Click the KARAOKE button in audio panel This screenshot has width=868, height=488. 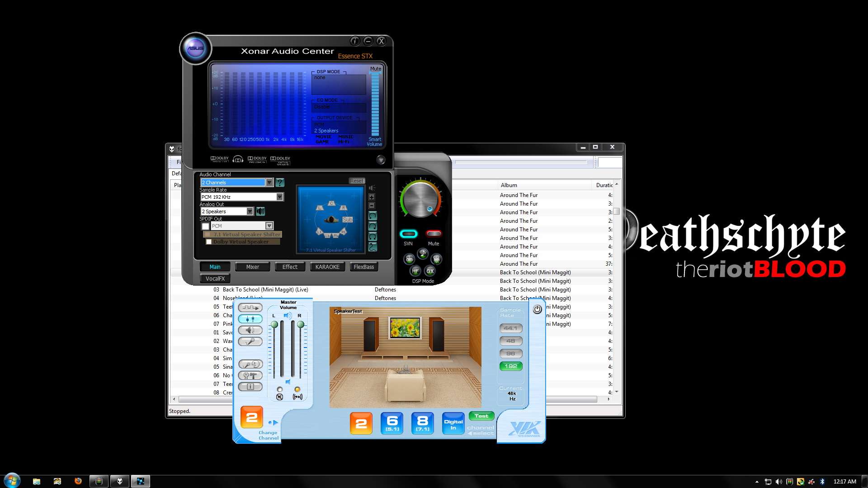pos(327,266)
